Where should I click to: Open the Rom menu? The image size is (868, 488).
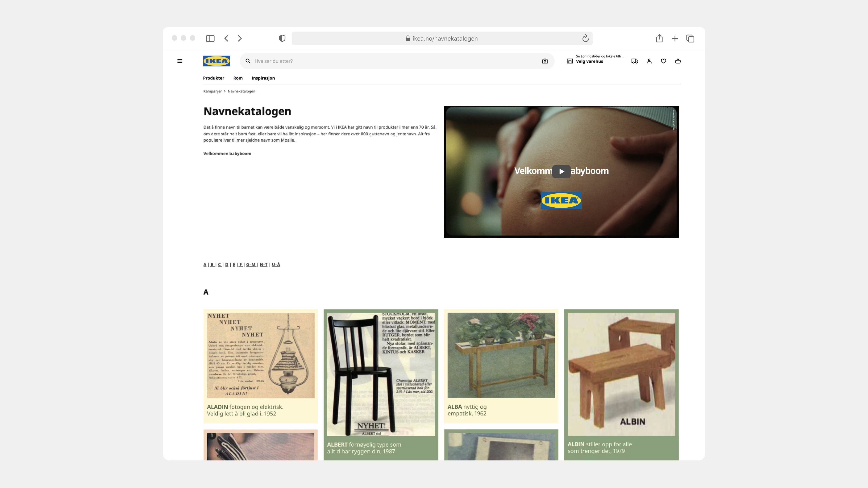click(238, 78)
